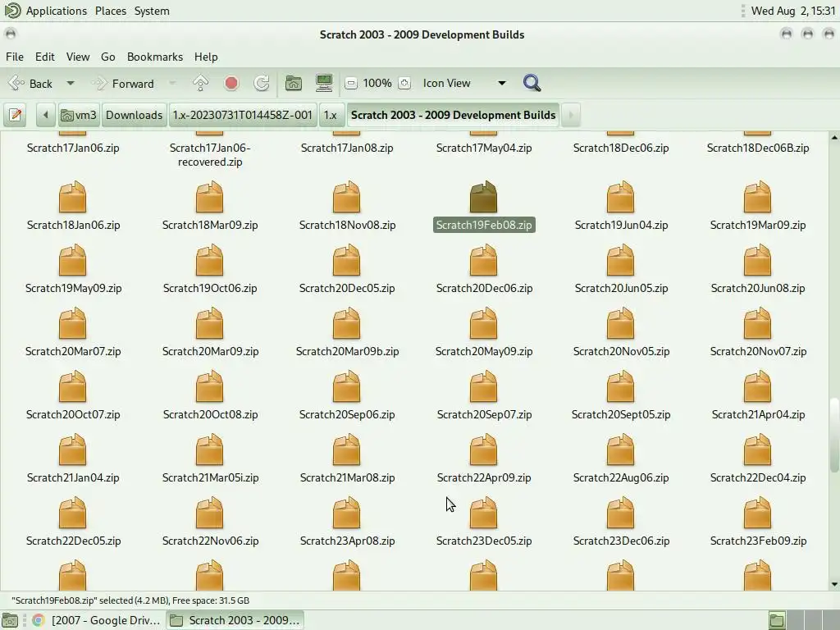Click the vertical scrollbar handle
This screenshot has width=840, height=630.
tap(834, 435)
